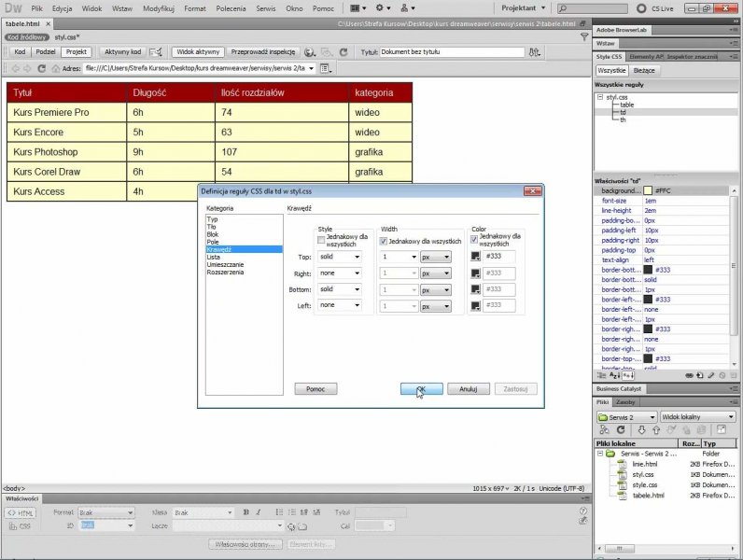Enable Style 'Jednakowy dla wszystkich' checkbox
Screen dimensions: 743x560
(321, 241)
